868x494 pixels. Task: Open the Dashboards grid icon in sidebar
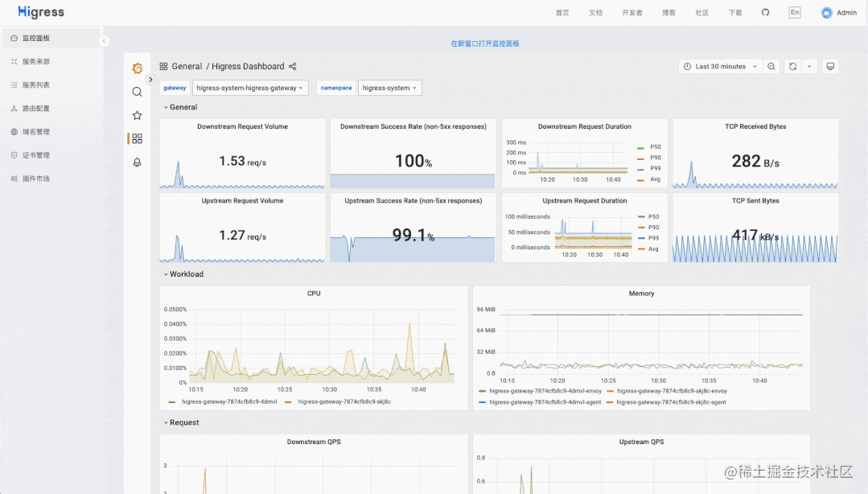[138, 138]
